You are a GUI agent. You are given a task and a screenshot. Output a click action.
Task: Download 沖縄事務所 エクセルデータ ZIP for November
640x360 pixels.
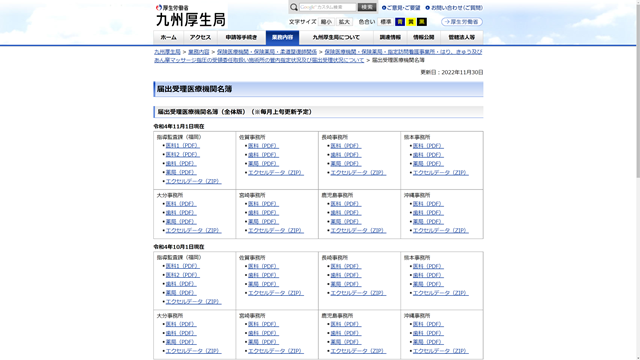click(440, 231)
